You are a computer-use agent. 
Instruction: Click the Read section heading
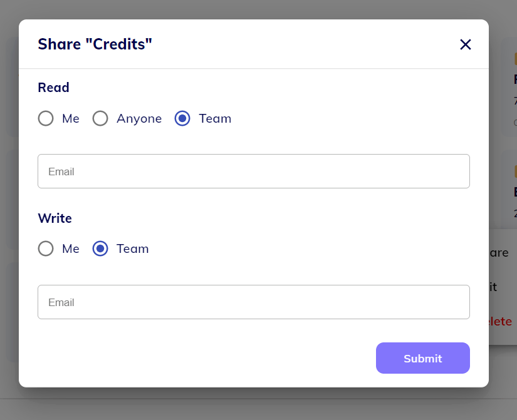pos(53,88)
